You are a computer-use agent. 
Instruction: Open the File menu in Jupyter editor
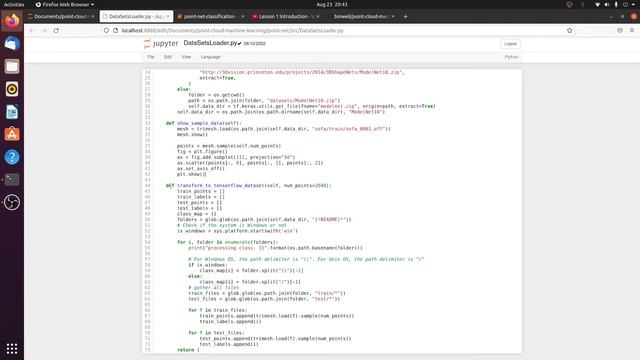click(151, 57)
